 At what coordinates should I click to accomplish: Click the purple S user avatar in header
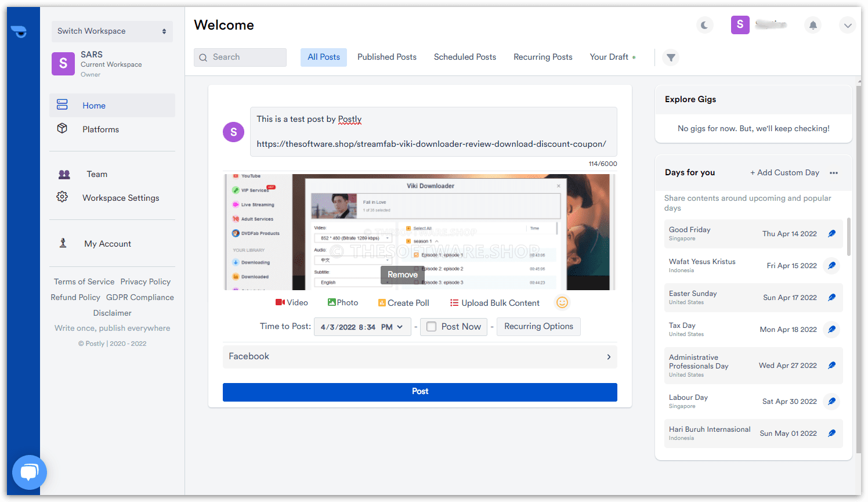point(740,24)
